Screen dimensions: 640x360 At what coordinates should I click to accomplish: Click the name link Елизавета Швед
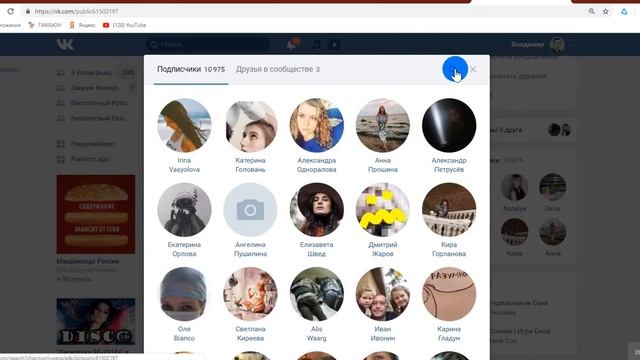tap(316, 249)
